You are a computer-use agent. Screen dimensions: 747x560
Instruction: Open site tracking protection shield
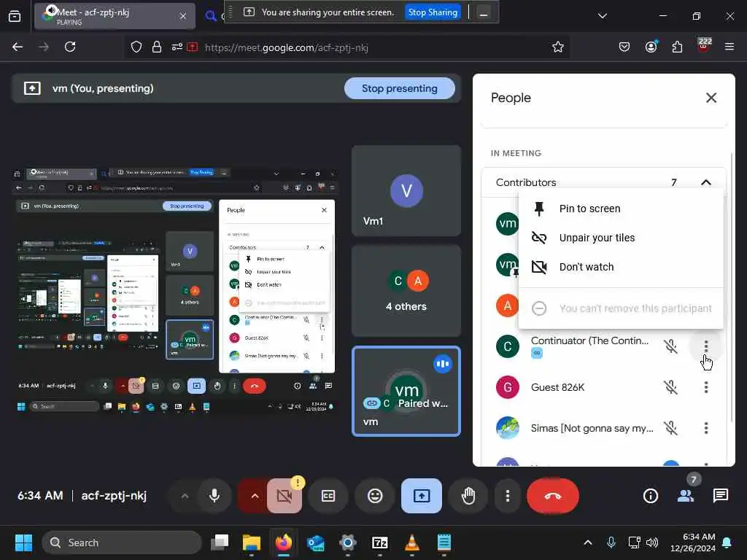click(x=136, y=47)
